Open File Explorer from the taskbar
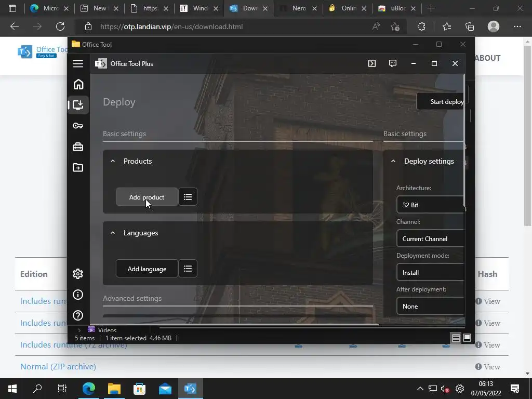The image size is (532, 399). 114,389
